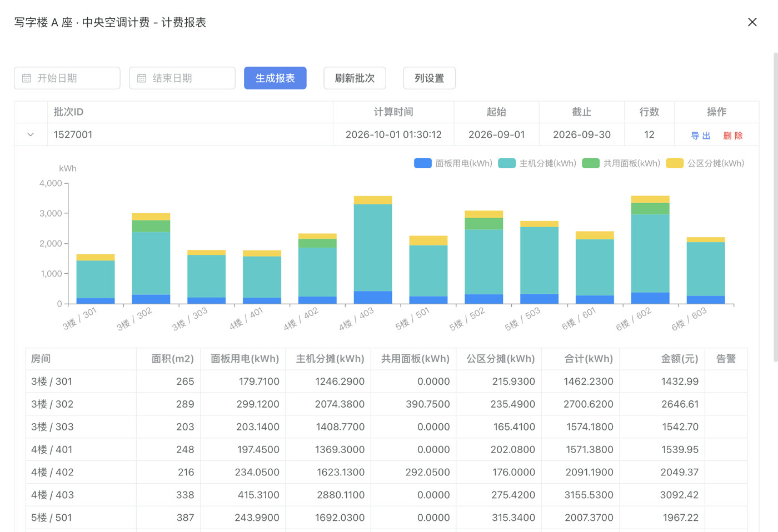This screenshot has height=532, width=778.
Task: Click the 行数 column header
Action: tap(649, 112)
